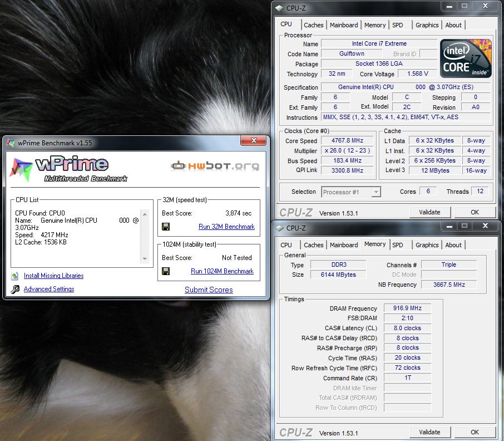
Task: Click the Channels value Triple
Action: (x=449, y=264)
